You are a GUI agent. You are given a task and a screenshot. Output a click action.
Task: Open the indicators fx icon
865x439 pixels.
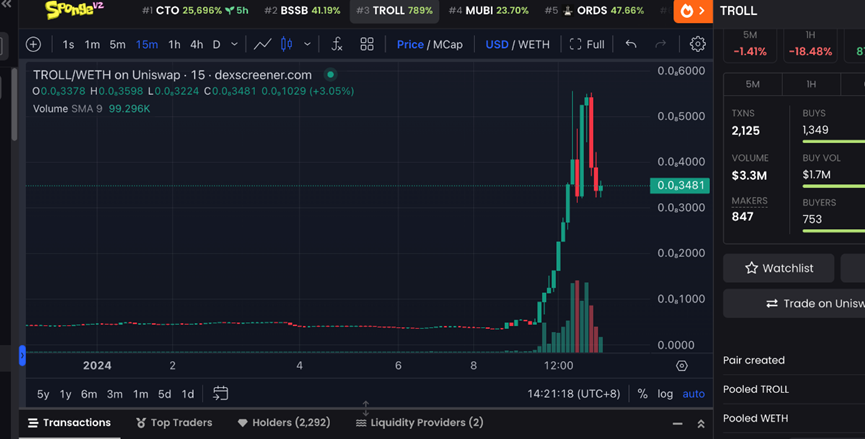point(337,44)
